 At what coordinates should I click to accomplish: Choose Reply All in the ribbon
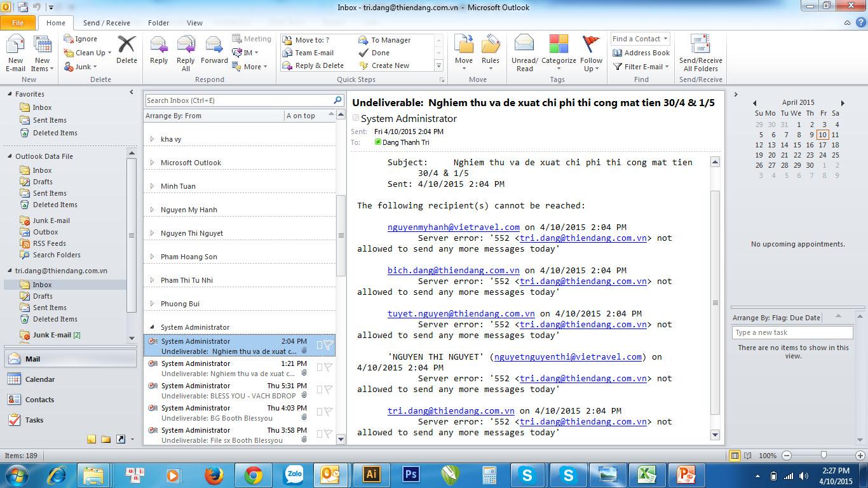tap(186, 54)
